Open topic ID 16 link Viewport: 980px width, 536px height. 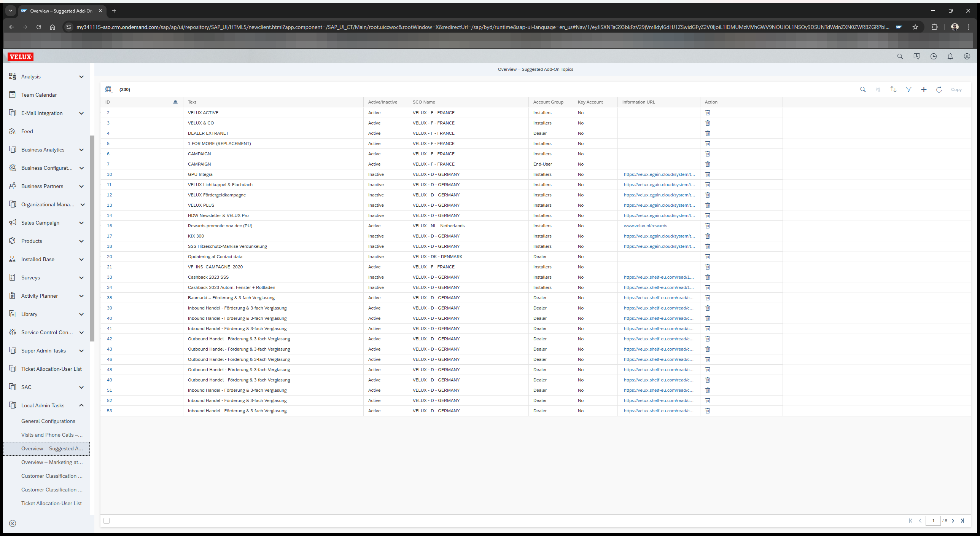pyautogui.click(x=110, y=226)
